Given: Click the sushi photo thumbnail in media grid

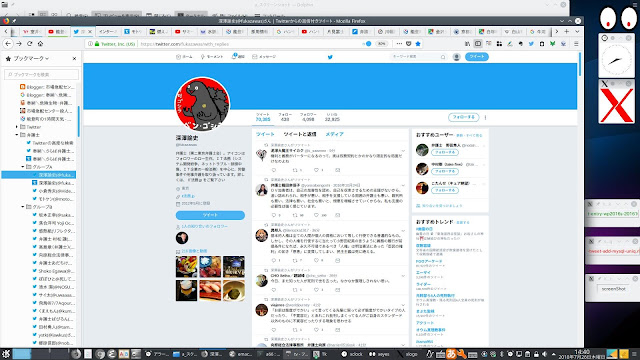Looking at the screenshot, I should coord(210,290).
